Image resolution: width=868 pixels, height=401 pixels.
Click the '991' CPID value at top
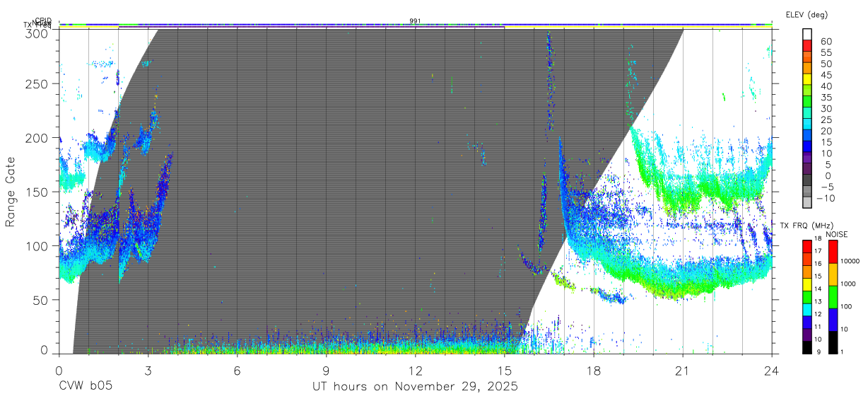click(x=415, y=21)
